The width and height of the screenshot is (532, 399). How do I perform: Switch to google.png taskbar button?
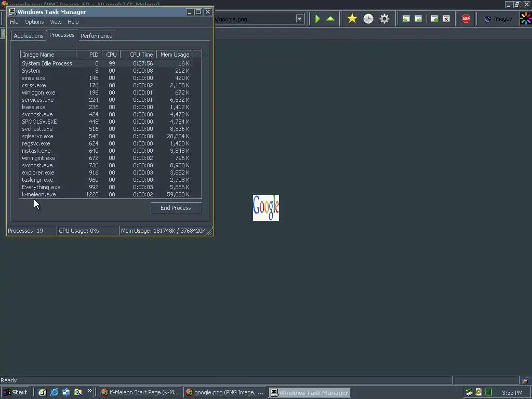coord(225,393)
